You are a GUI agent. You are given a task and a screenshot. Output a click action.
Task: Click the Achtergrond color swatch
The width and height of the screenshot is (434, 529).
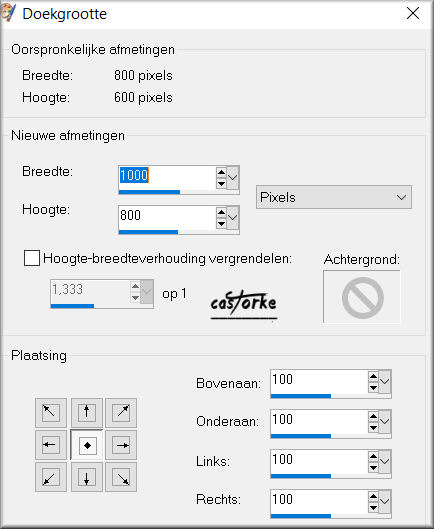click(362, 297)
